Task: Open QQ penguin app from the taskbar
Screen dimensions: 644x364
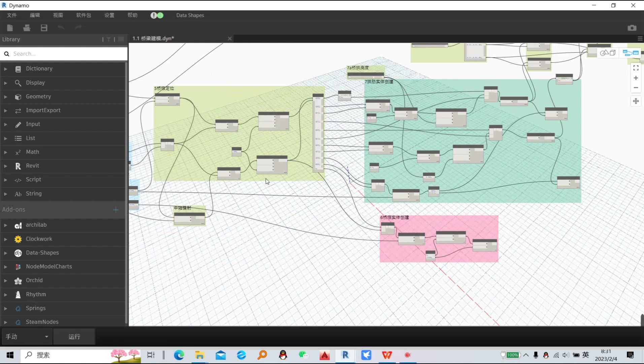Action: pyautogui.click(x=283, y=355)
